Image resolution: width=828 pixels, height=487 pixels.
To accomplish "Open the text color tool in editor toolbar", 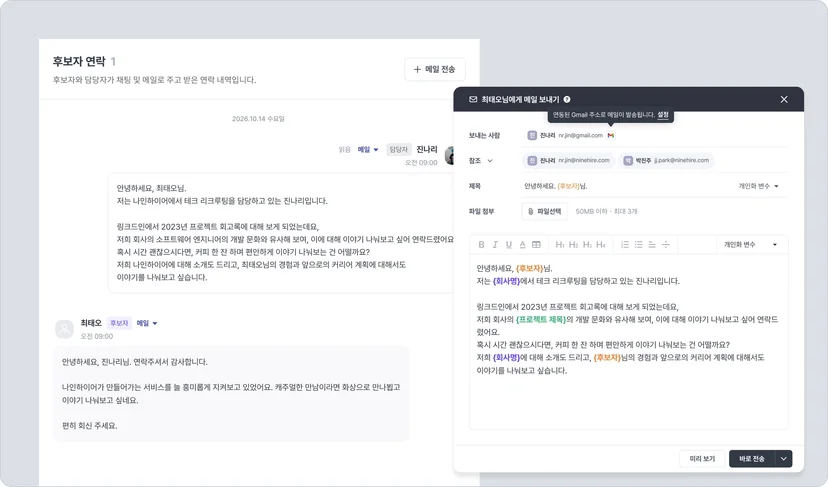I will tap(522, 245).
